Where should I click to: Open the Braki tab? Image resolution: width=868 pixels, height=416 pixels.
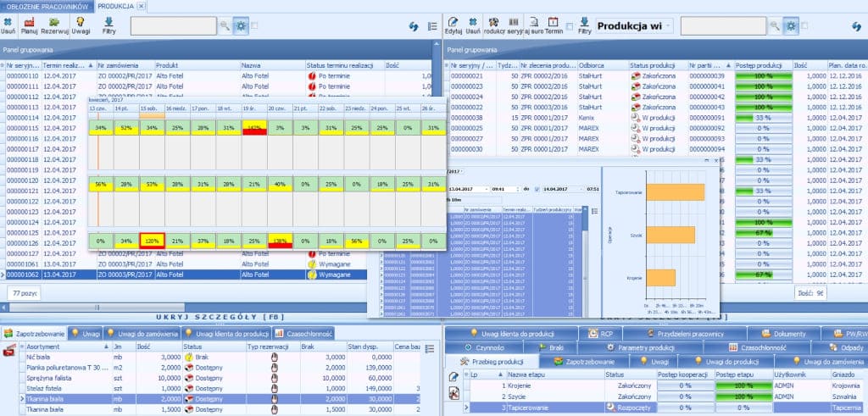tap(551, 347)
